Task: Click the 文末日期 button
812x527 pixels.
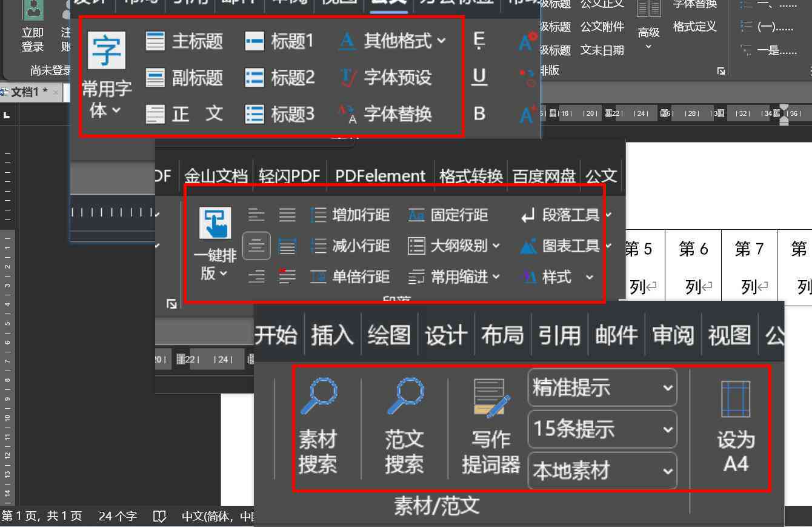Action: (x=602, y=50)
